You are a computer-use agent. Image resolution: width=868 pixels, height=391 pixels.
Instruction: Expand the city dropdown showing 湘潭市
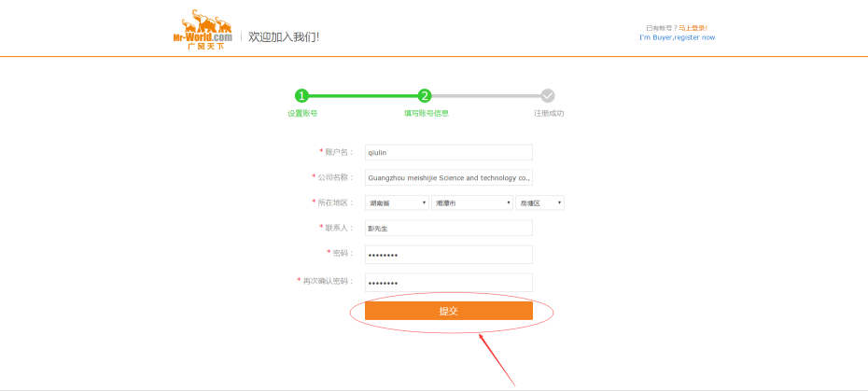click(x=472, y=202)
